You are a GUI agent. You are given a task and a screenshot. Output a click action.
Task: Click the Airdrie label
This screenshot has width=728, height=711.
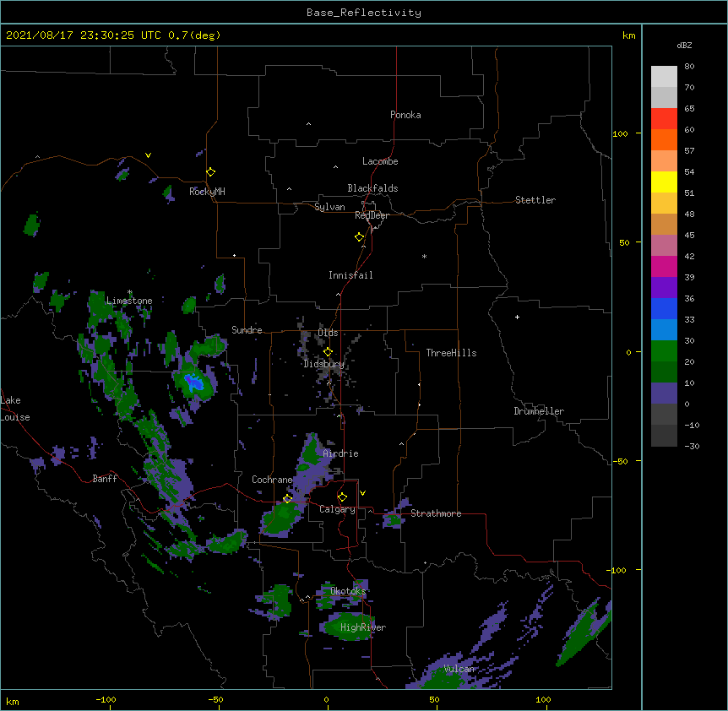pyautogui.click(x=340, y=453)
